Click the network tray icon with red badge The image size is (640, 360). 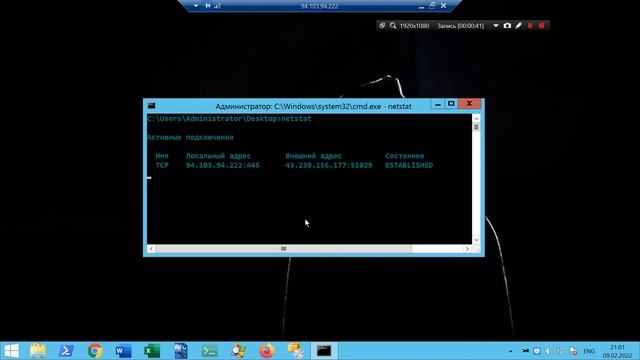[x=573, y=351]
